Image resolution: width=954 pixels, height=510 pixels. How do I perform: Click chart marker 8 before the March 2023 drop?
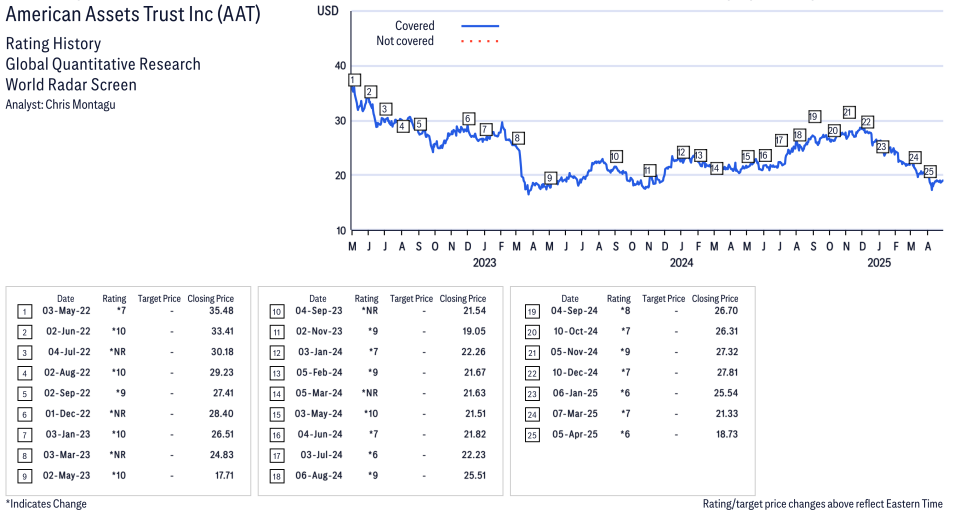tap(518, 138)
